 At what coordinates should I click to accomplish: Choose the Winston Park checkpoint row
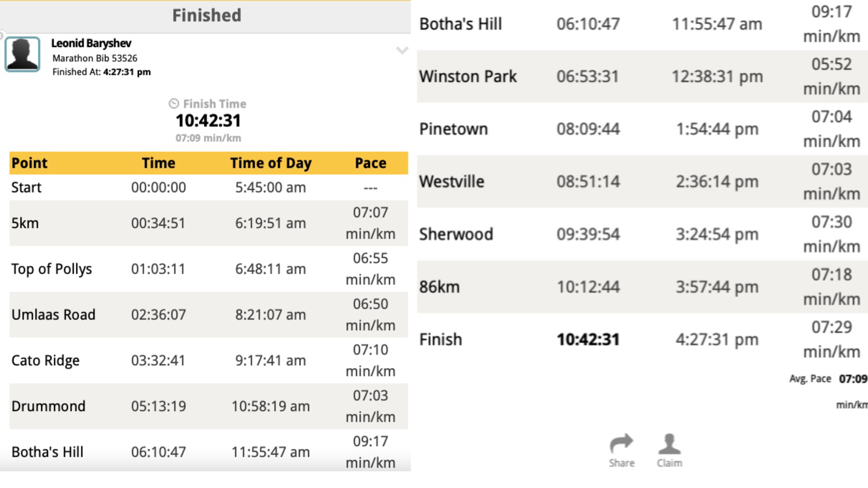coord(643,76)
